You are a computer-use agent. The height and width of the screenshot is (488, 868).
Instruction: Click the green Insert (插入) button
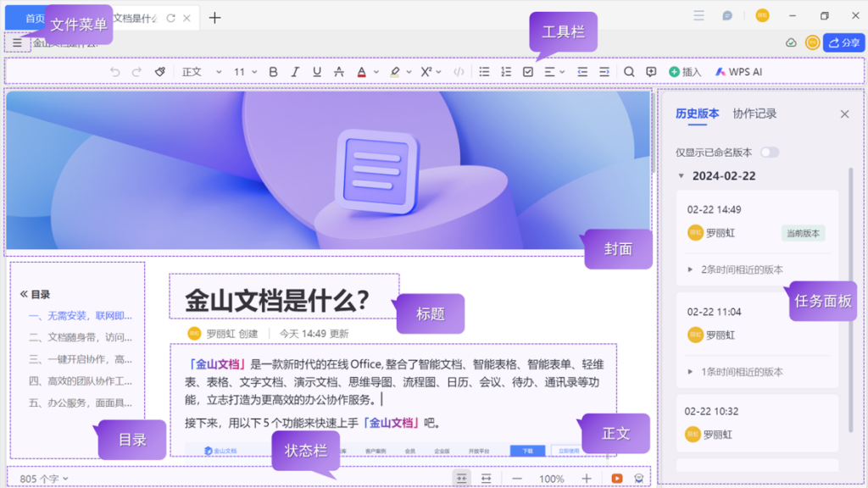(685, 72)
